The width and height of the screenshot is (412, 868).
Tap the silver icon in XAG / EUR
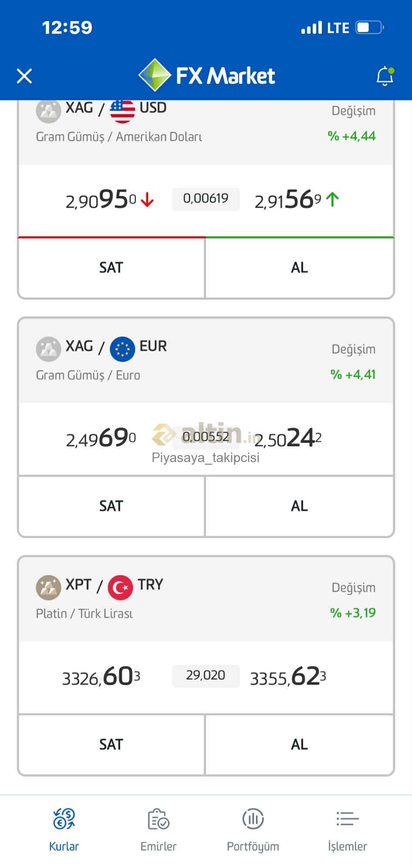[x=48, y=349]
